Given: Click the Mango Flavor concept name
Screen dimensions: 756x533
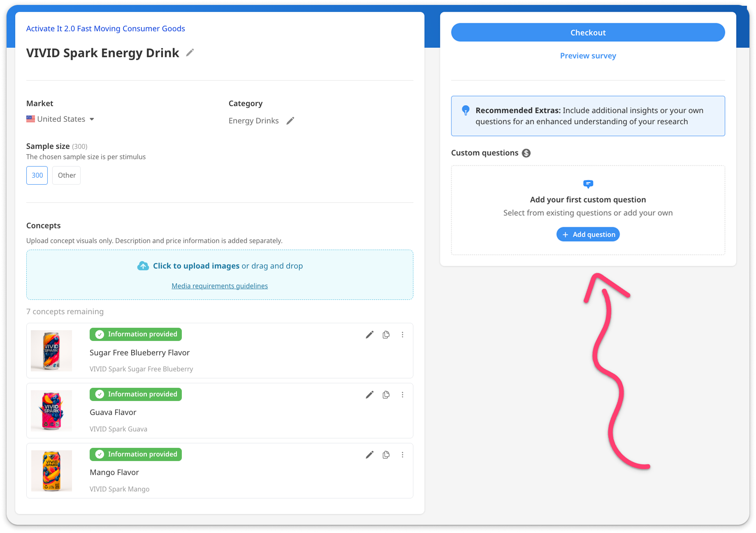Looking at the screenshot, I should (x=114, y=472).
